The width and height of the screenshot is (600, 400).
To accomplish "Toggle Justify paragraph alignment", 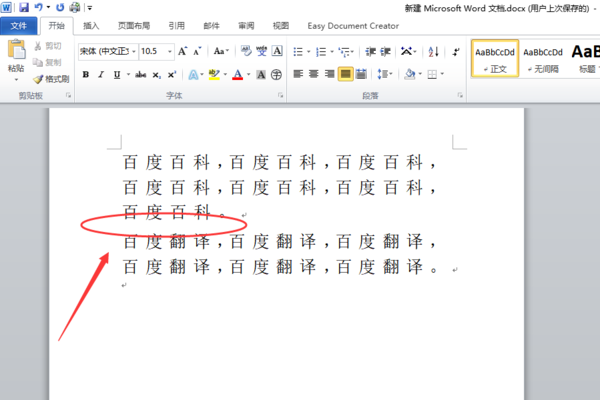I will [345, 74].
